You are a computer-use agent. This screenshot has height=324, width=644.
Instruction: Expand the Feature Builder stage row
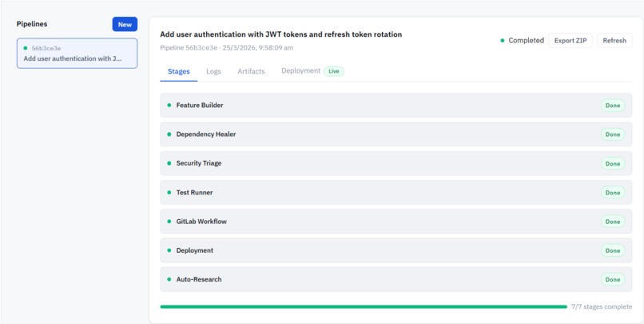point(396,106)
